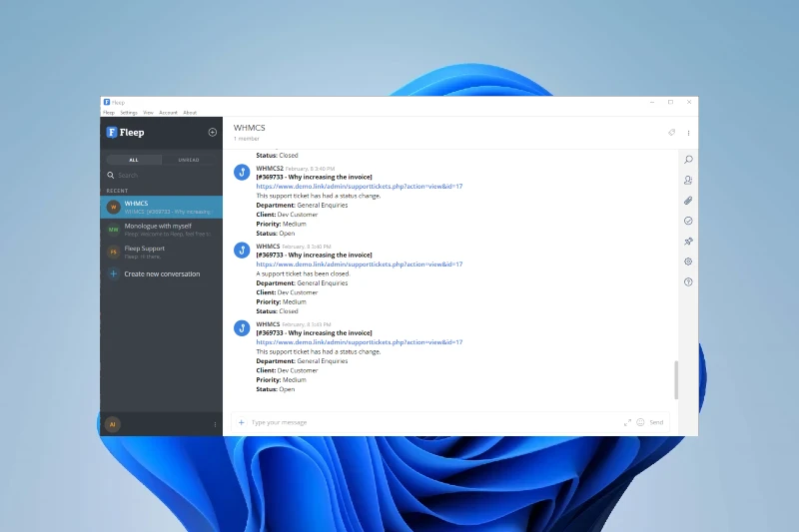799x532 pixels.
Task: Click the 1 member text under title
Action: coord(247,139)
